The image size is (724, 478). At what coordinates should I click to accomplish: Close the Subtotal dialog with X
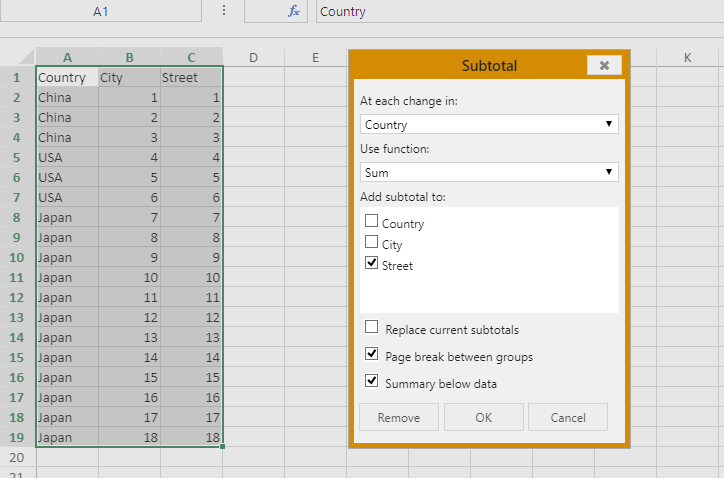[x=604, y=66]
